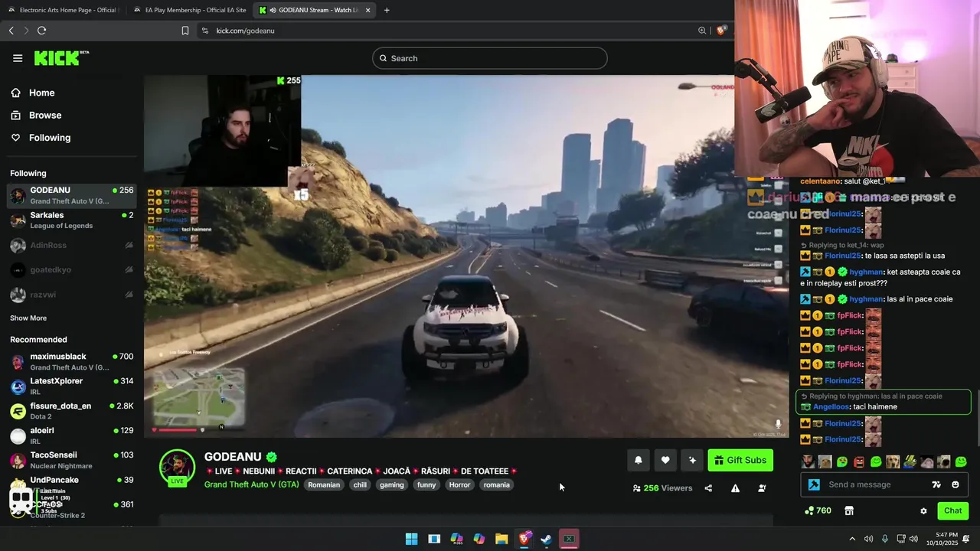Open fissure_dota_en recommended channel
This screenshot has width=980, height=551.
(x=72, y=411)
